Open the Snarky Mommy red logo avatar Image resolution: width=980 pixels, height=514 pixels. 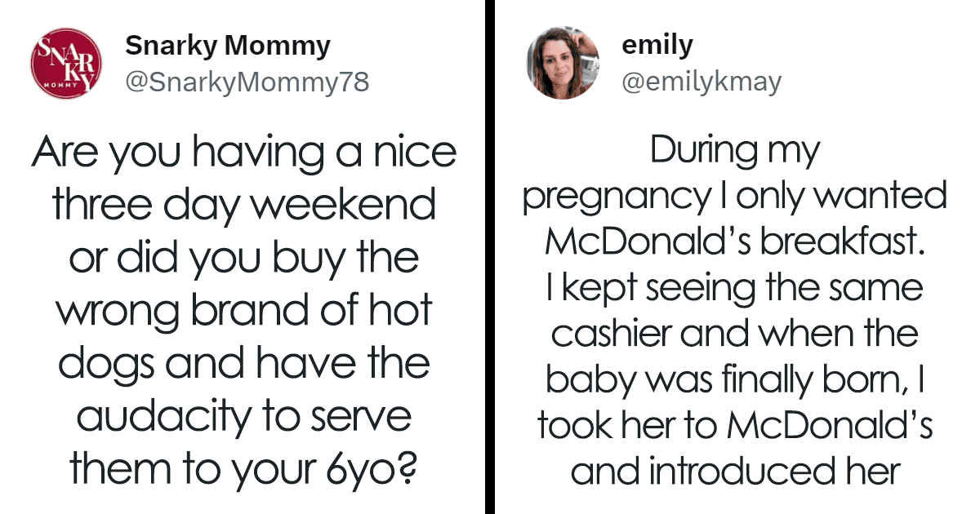[65, 64]
